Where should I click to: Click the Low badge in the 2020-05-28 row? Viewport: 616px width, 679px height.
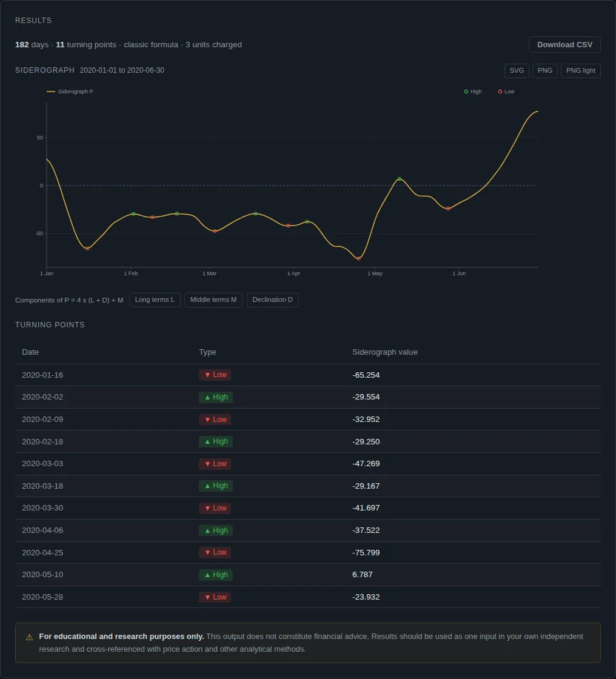coord(215,597)
